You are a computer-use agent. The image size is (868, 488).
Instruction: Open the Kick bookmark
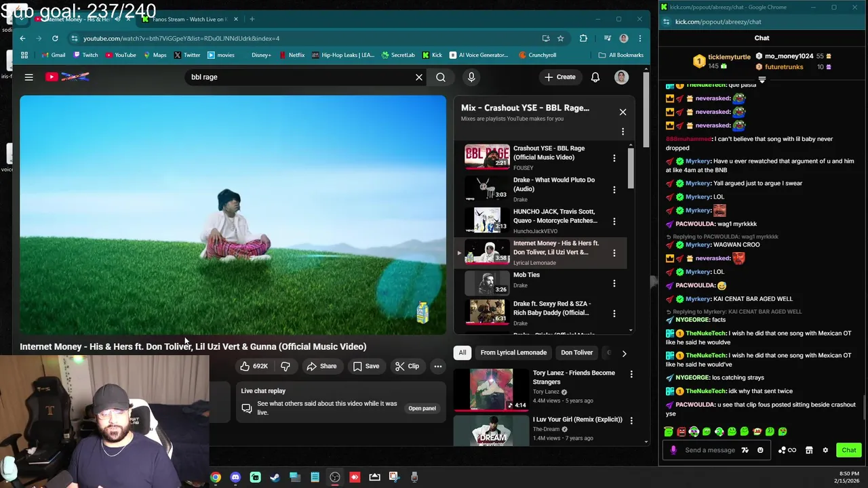tap(432, 55)
